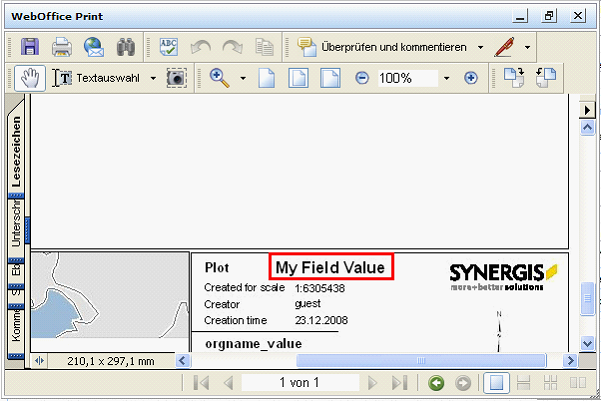Click the creator value guest
Screen dimensions: 601x401
click(308, 304)
